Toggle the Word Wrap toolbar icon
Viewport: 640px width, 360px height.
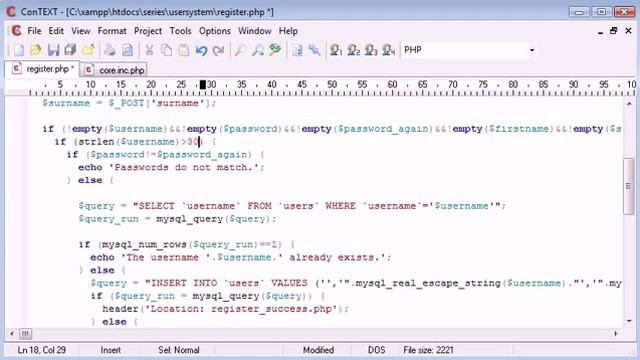[x=297, y=50]
